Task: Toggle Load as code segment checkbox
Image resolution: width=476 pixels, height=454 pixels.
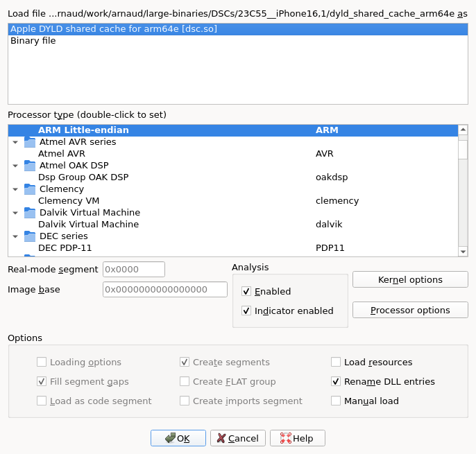Action: coord(42,401)
